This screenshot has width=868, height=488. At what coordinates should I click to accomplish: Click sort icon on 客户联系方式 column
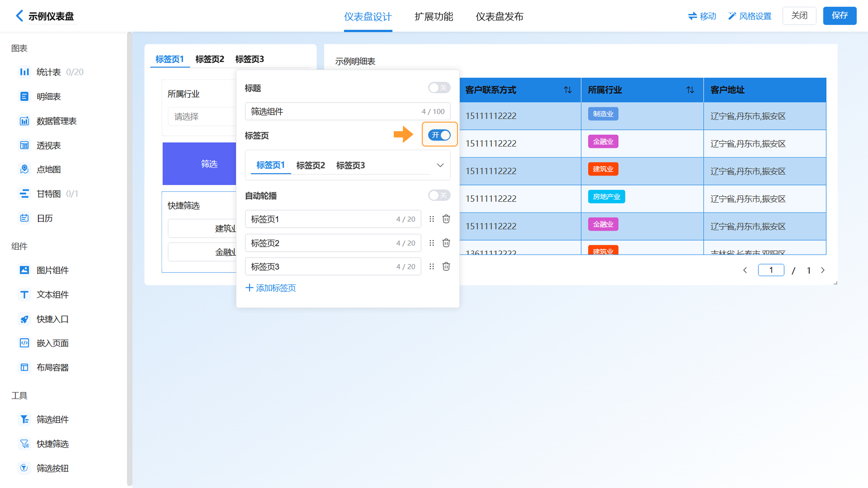[x=568, y=90]
